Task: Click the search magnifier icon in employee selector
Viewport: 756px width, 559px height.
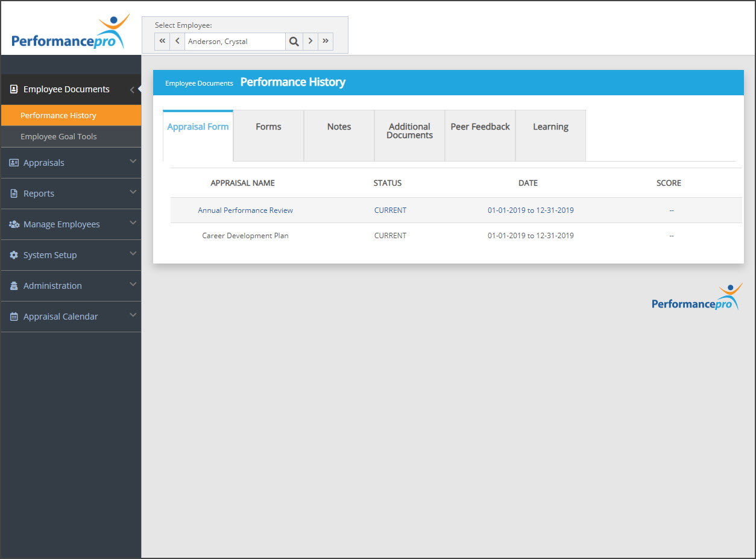Action: coord(294,42)
